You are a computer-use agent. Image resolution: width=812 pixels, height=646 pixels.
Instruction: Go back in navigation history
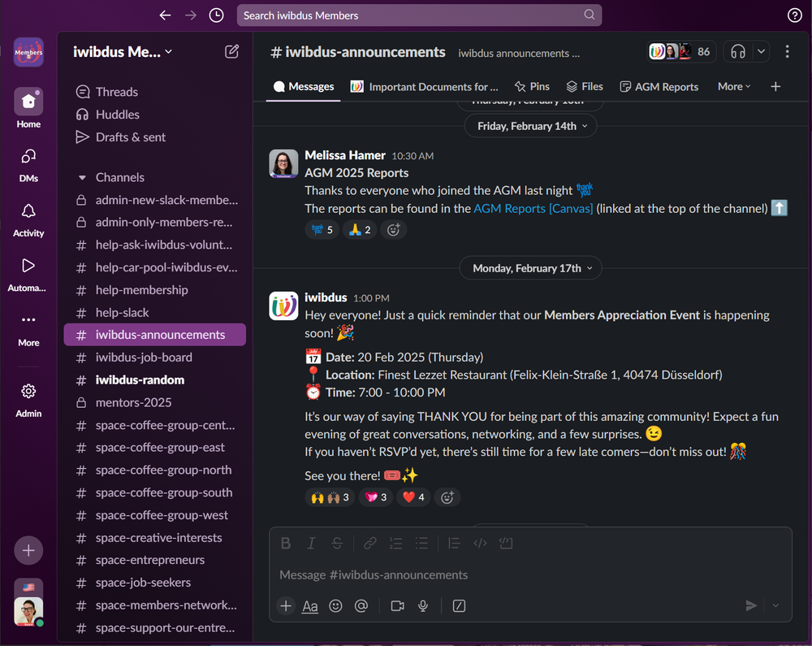(x=165, y=15)
